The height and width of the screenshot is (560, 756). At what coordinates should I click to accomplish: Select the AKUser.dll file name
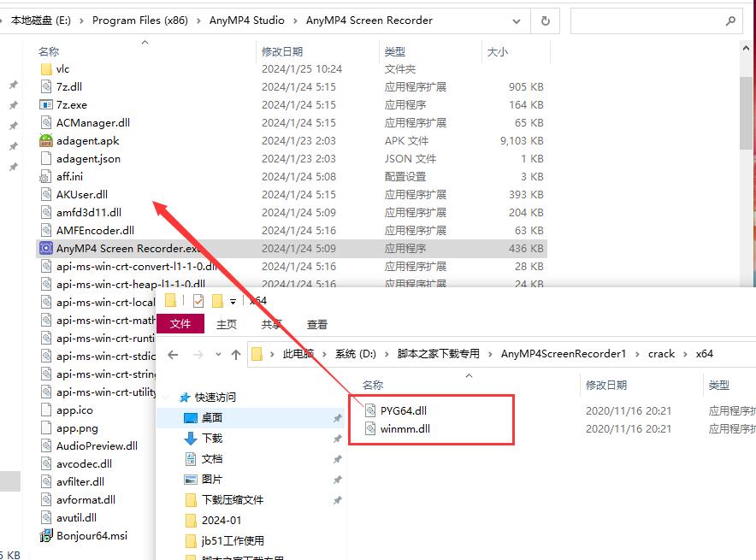82,195
